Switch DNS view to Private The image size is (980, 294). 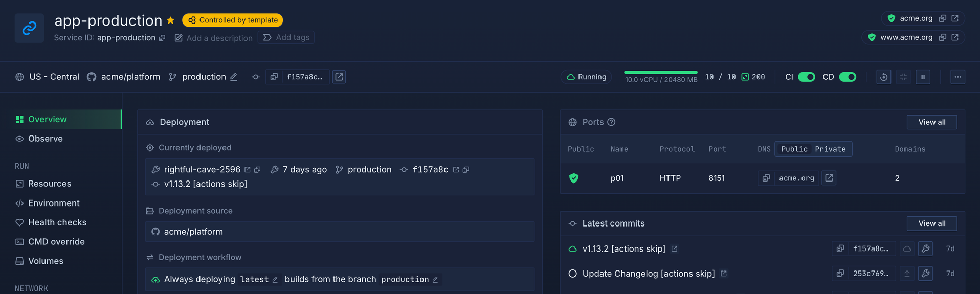point(830,149)
